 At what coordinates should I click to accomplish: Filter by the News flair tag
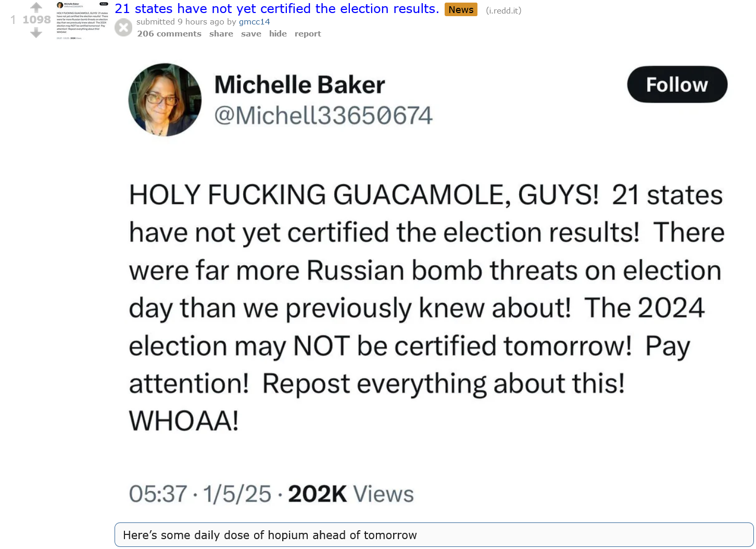(461, 10)
